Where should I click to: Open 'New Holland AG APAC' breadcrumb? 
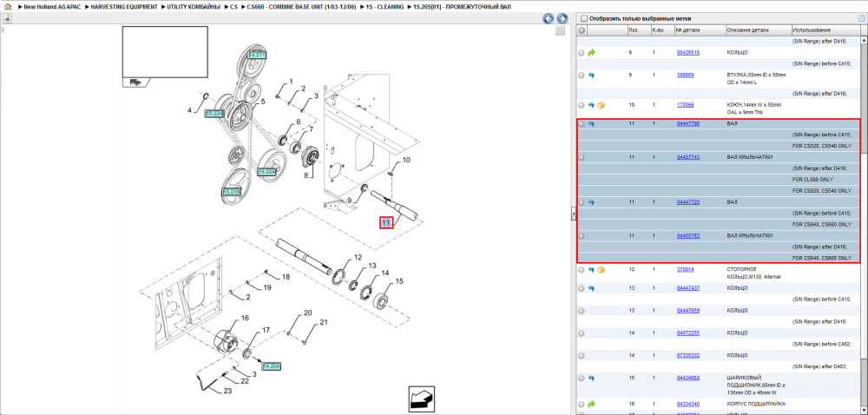pos(53,7)
